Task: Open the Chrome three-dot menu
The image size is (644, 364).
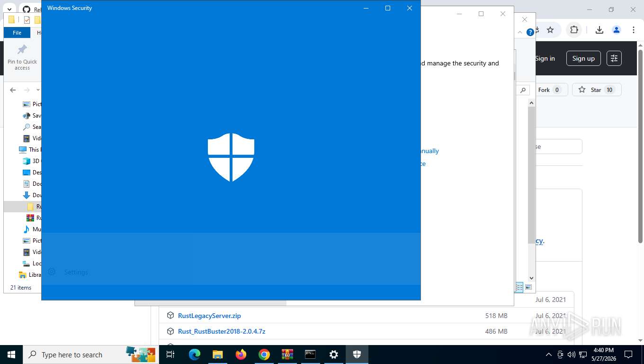Action: coord(634,30)
